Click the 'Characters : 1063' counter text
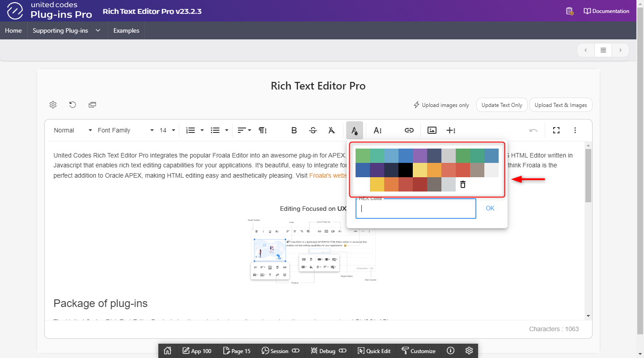Image resolution: width=644 pixels, height=358 pixels. click(x=554, y=329)
